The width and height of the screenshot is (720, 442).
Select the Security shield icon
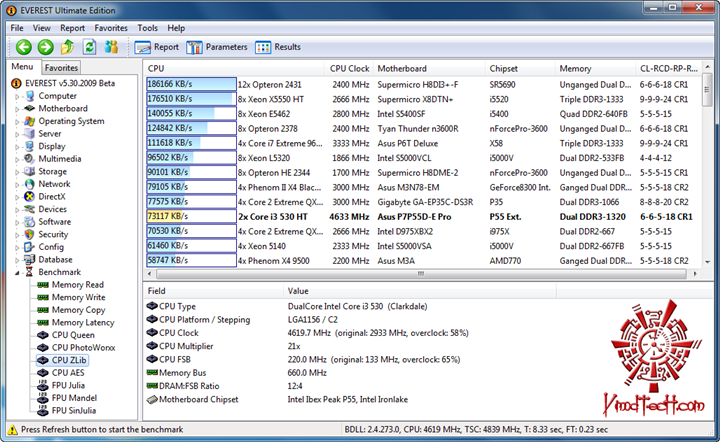pos(29,234)
